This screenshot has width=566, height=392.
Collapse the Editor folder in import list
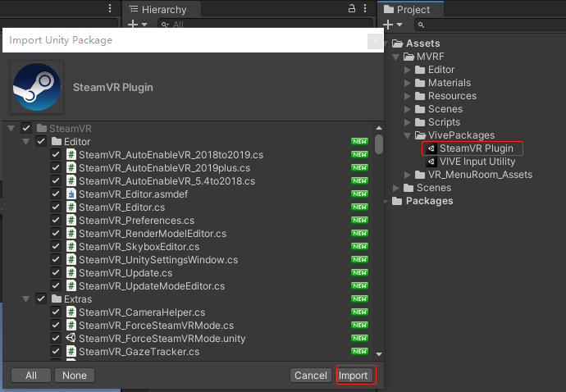pyautogui.click(x=26, y=142)
